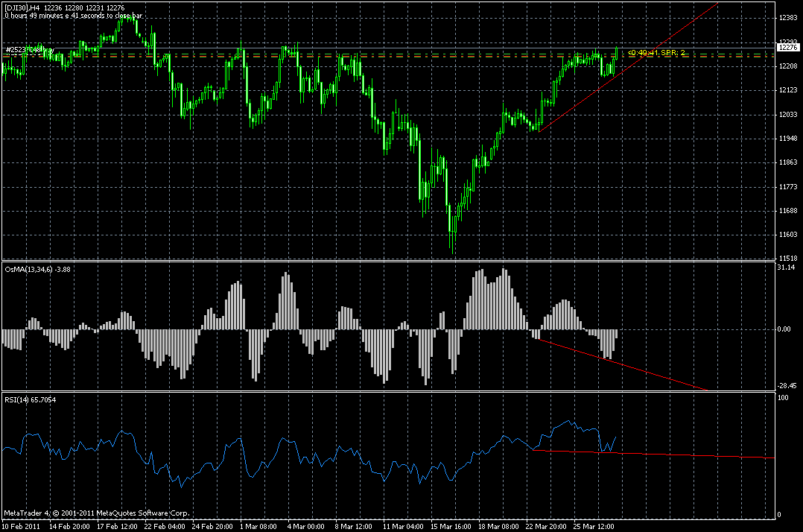Click the '24 Feb 20:00' date label
Image resolution: width=803 pixels, height=532 pixels.
[x=212, y=526]
